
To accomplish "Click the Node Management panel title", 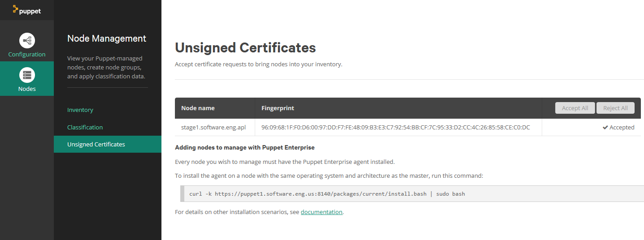I will [107, 39].
